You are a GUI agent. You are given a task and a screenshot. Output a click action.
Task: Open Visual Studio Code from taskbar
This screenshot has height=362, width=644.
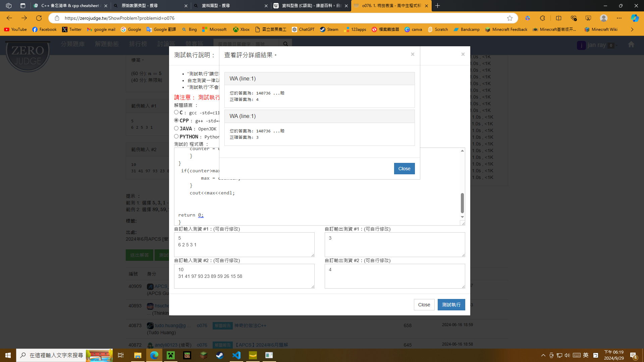(236, 355)
